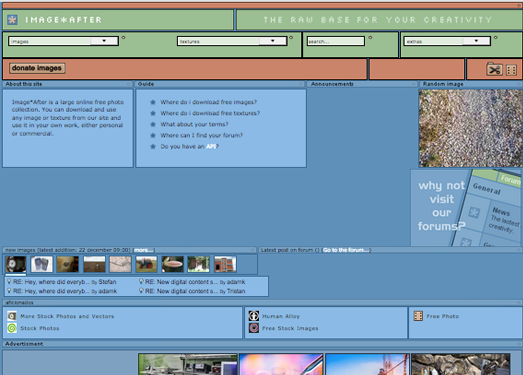Collapse the About this site panel
The image size is (523, 375).
129,84
